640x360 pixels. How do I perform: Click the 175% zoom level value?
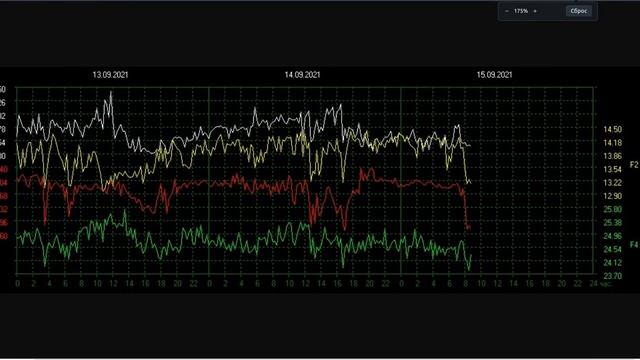tap(521, 11)
